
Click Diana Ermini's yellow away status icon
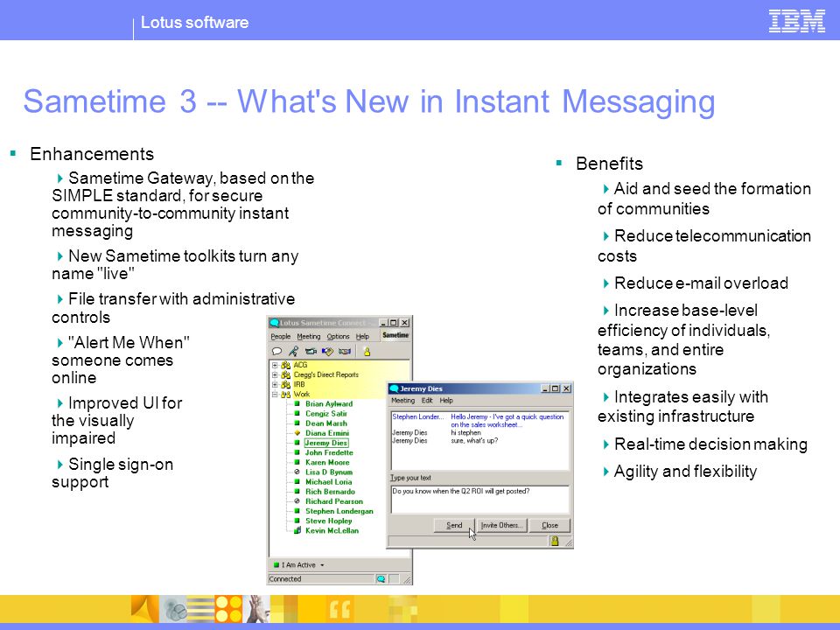[x=297, y=433]
